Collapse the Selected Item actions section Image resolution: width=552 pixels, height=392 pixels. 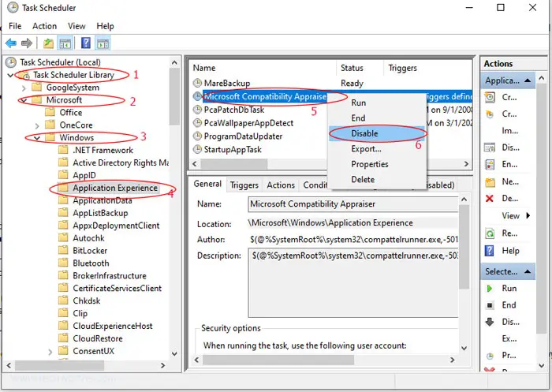tap(528, 271)
